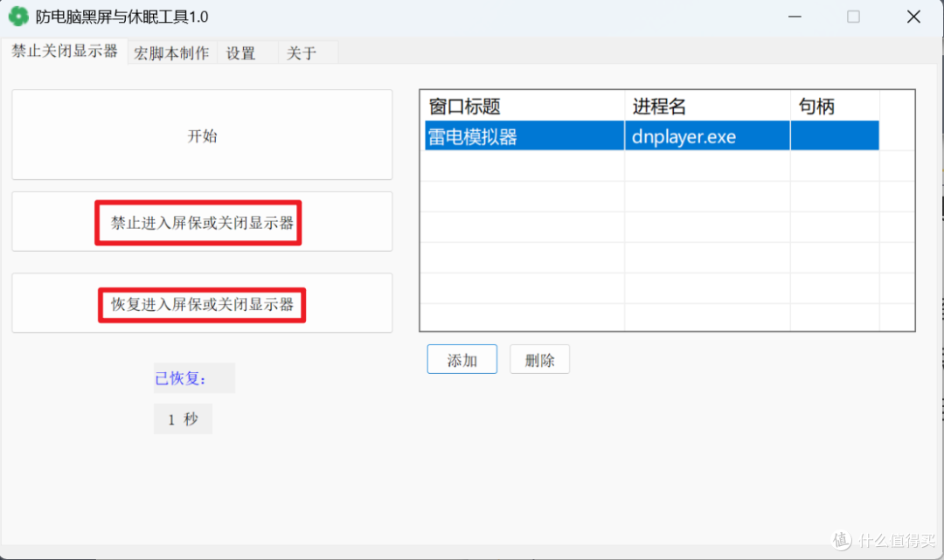Click the green app icon in title bar
The height and width of the screenshot is (560, 944).
tap(18, 17)
